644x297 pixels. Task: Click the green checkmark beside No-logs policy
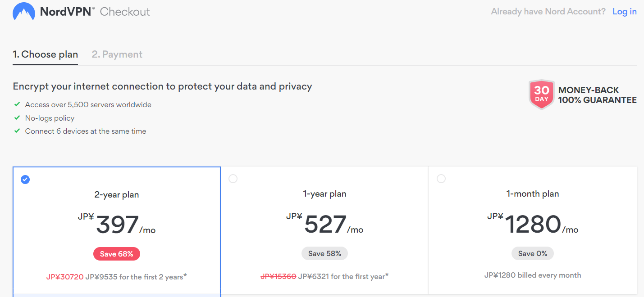17,118
